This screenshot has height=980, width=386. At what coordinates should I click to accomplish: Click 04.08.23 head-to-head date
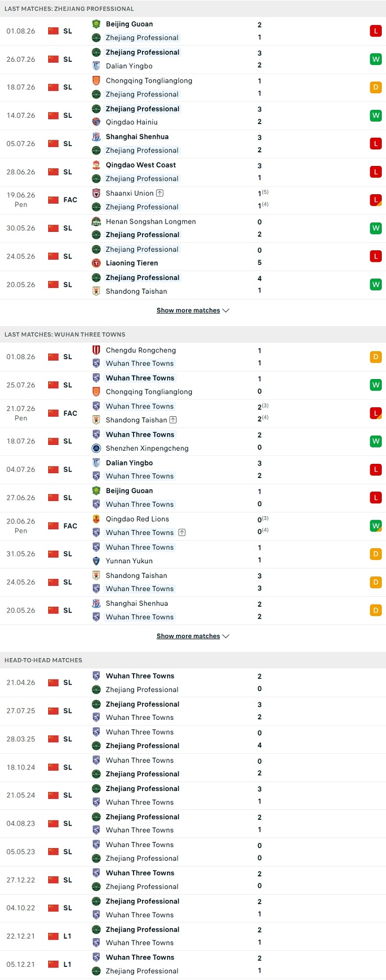click(21, 823)
